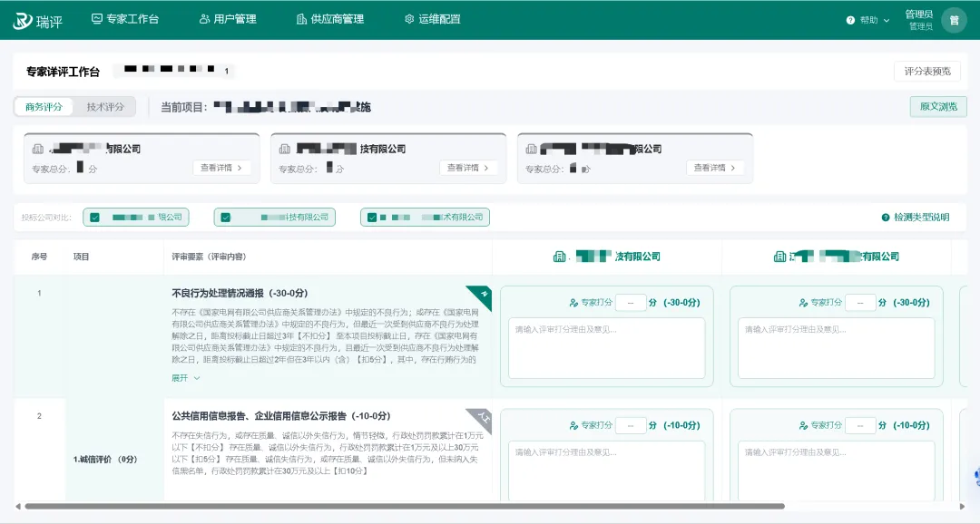The image size is (980, 524).
Task: Click the green AI corner tag on row 1
Action: [481, 296]
